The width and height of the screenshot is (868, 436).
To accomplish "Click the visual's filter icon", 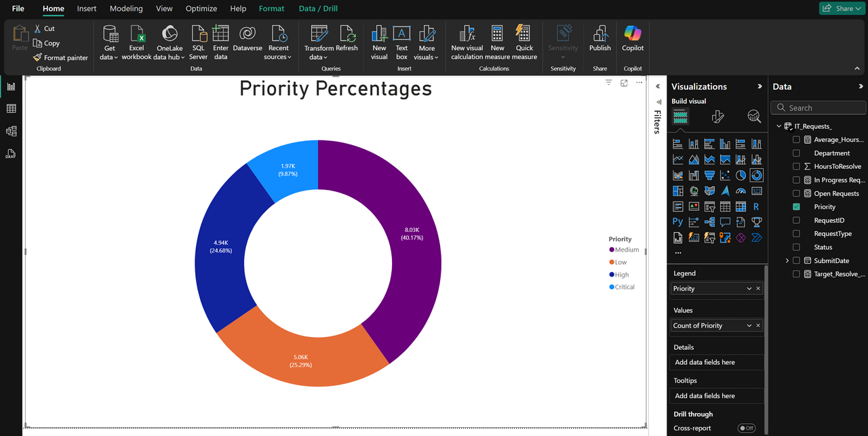I will [608, 83].
